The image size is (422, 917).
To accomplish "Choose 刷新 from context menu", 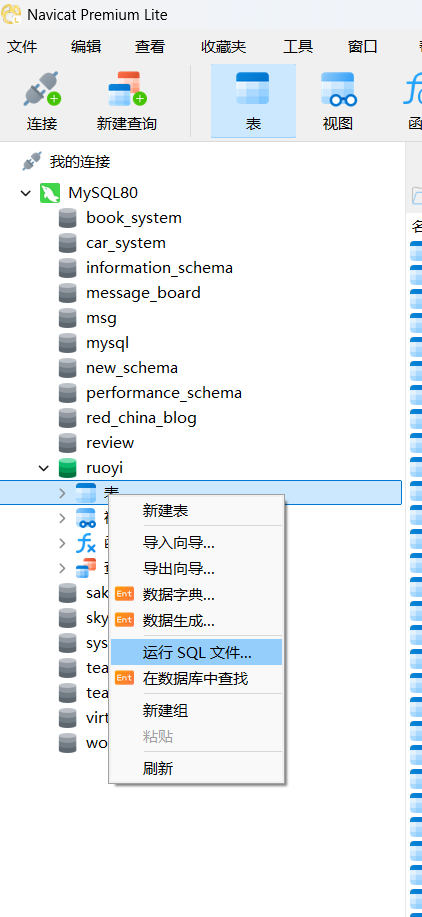I will coord(196,768).
